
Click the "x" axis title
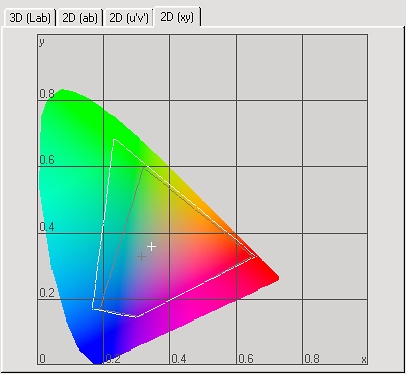point(364,360)
